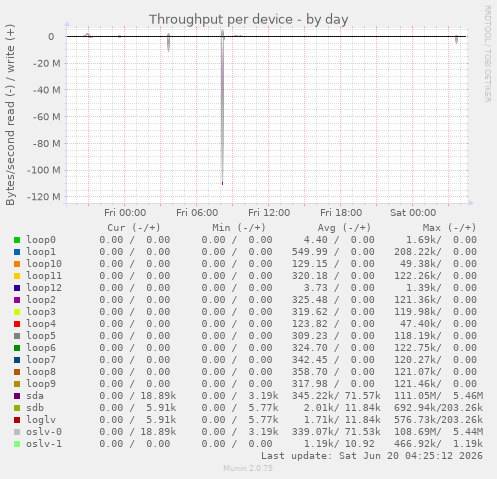
Task: Click the sda purple color swatch
Action: pos(17,396)
